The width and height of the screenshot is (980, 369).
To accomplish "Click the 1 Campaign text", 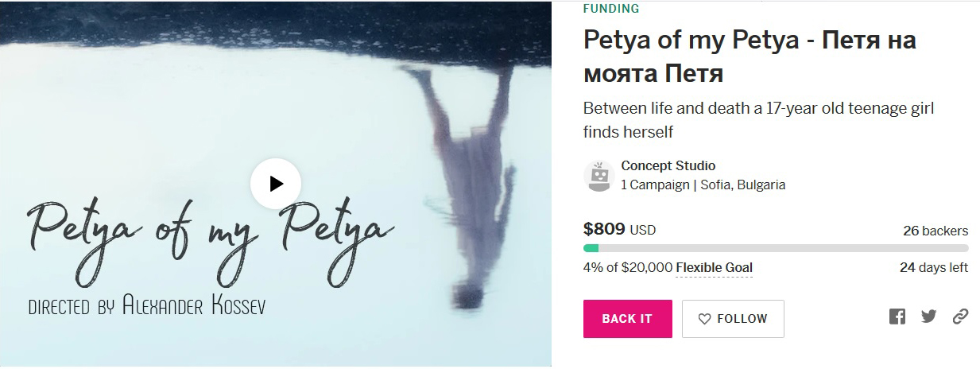I will [655, 184].
